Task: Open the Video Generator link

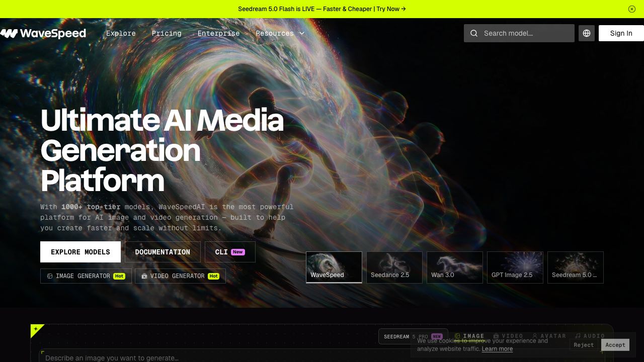Action: pyautogui.click(x=180, y=276)
